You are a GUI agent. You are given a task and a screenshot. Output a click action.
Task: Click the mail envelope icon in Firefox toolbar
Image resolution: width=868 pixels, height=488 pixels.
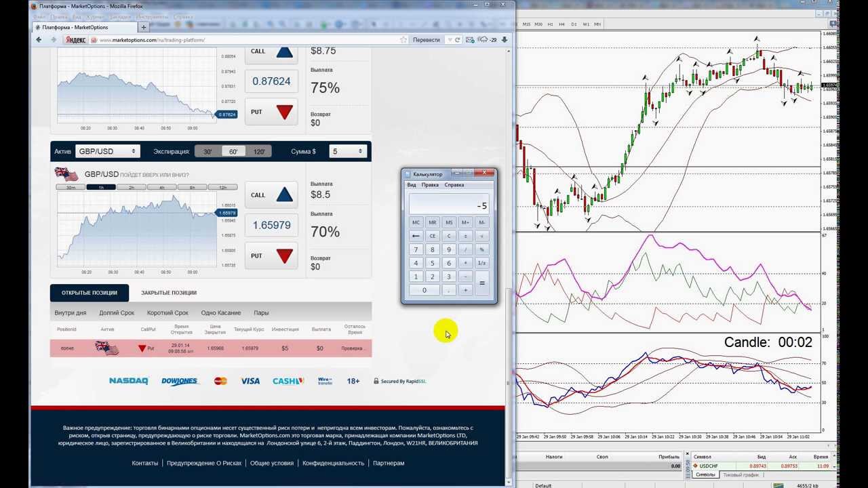point(470,40)
